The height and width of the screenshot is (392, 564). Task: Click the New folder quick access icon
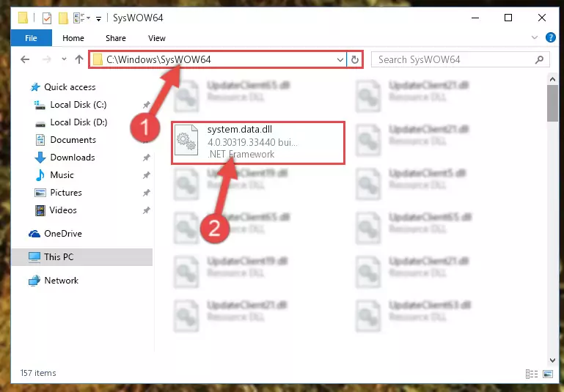[x=63, y=18]
